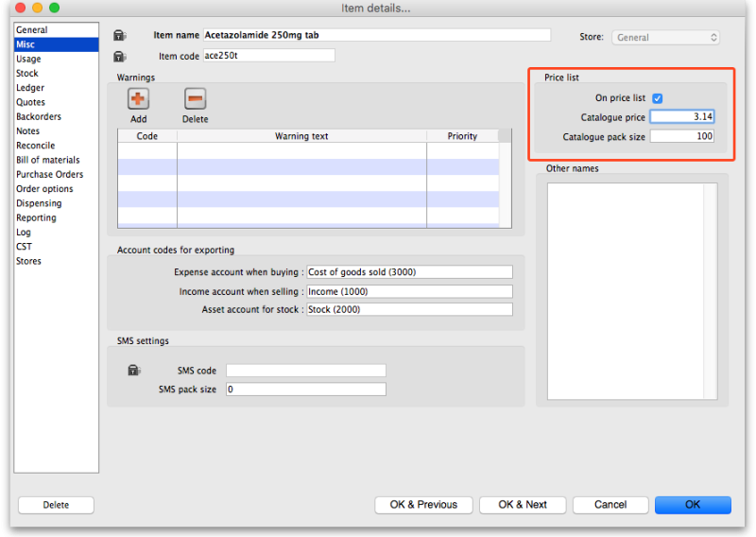Click into the Catalogue price field
756x537 pixels.
coord(681,117)
